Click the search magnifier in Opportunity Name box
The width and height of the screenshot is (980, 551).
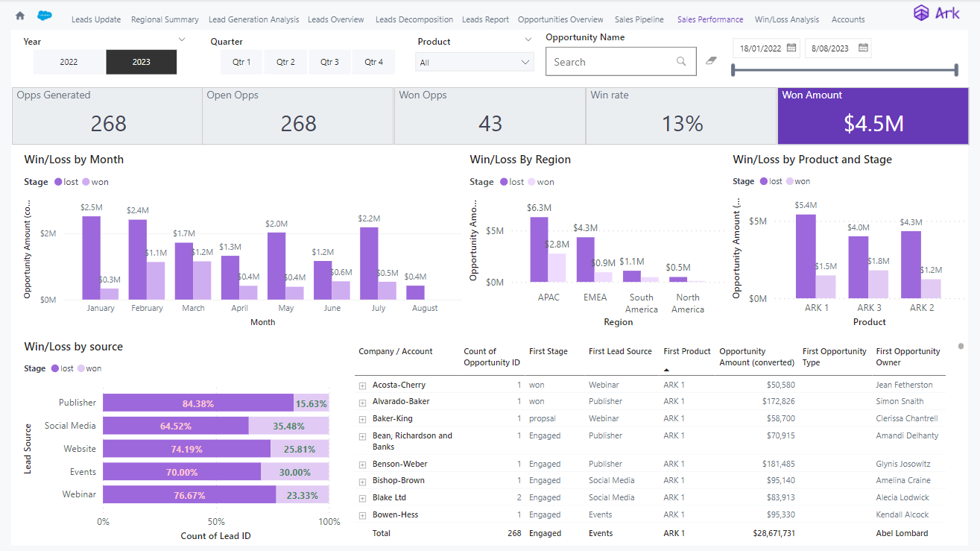(680, 61)
